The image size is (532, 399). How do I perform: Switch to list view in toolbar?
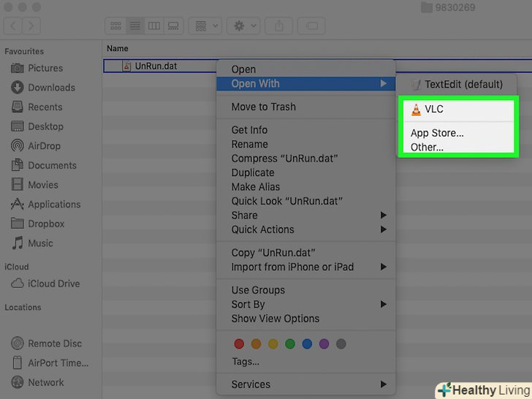coord(135,26)
